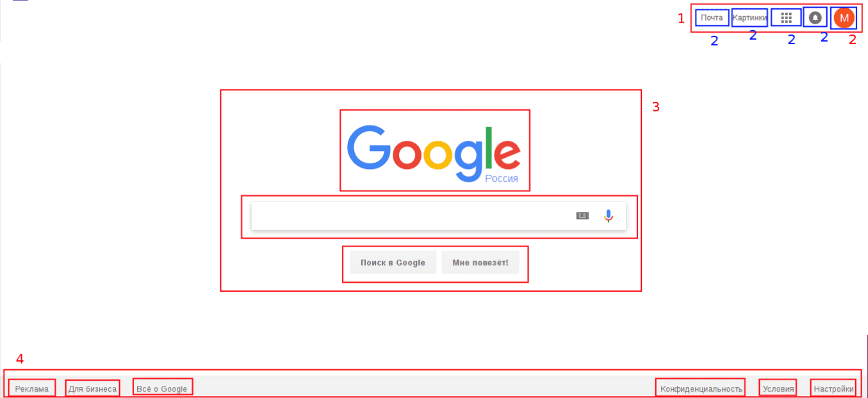Start voice search with the microphone icon

[x=608, y=216]
